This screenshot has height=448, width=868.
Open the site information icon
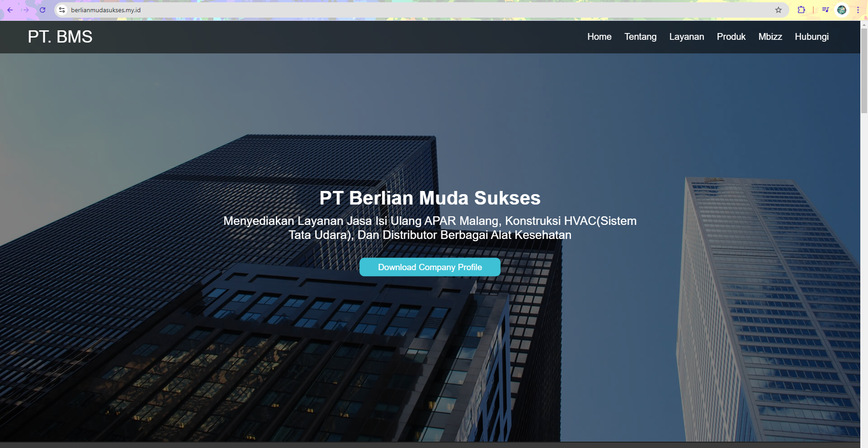coord(62,10)
